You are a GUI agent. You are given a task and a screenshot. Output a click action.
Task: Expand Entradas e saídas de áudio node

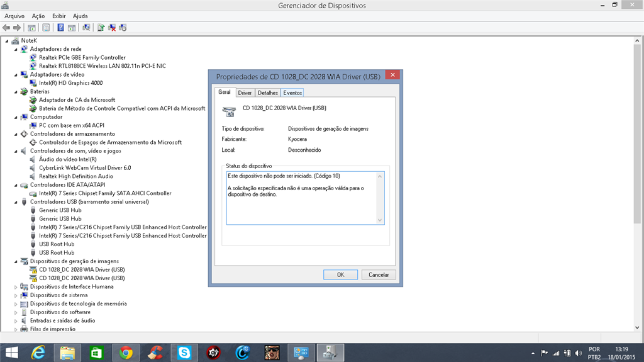[x=16, y=321]
